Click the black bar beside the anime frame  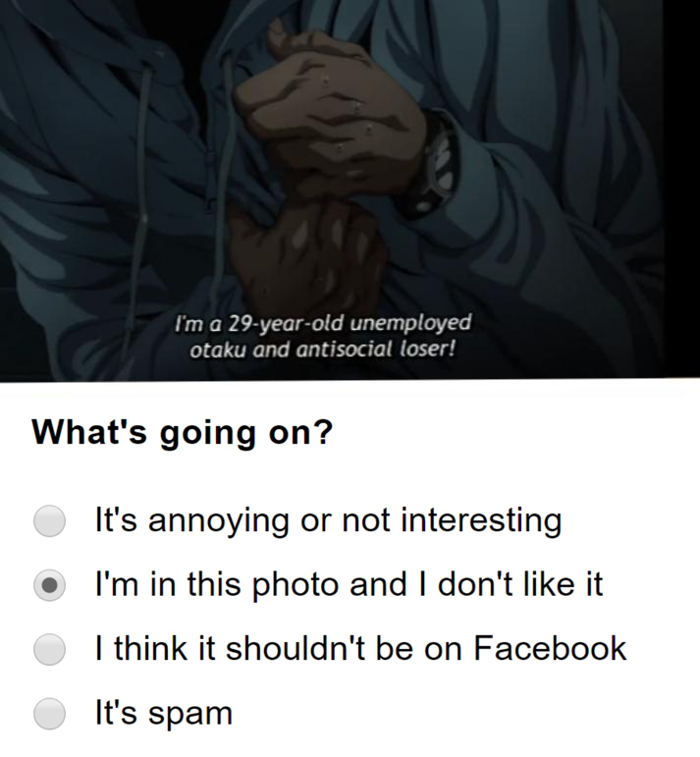coord(681,189)
